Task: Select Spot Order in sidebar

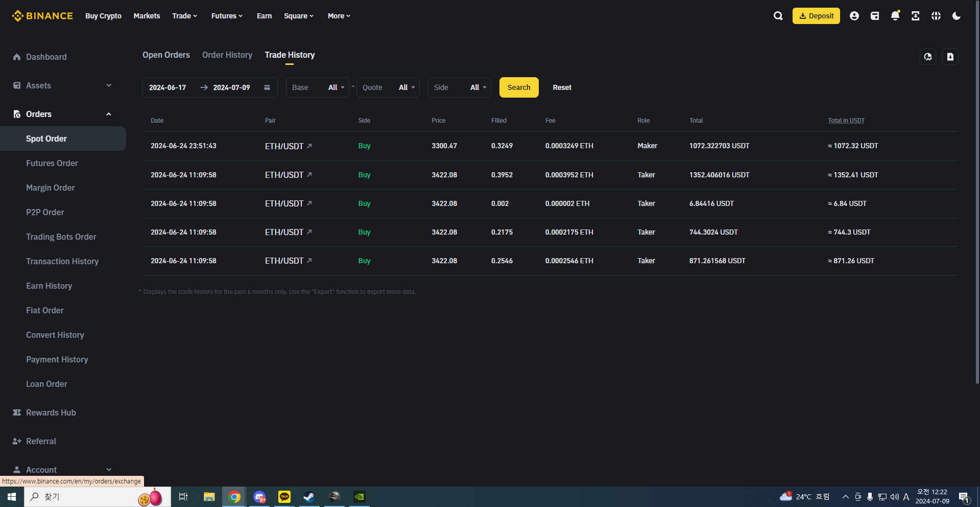Action: [63, 139]
